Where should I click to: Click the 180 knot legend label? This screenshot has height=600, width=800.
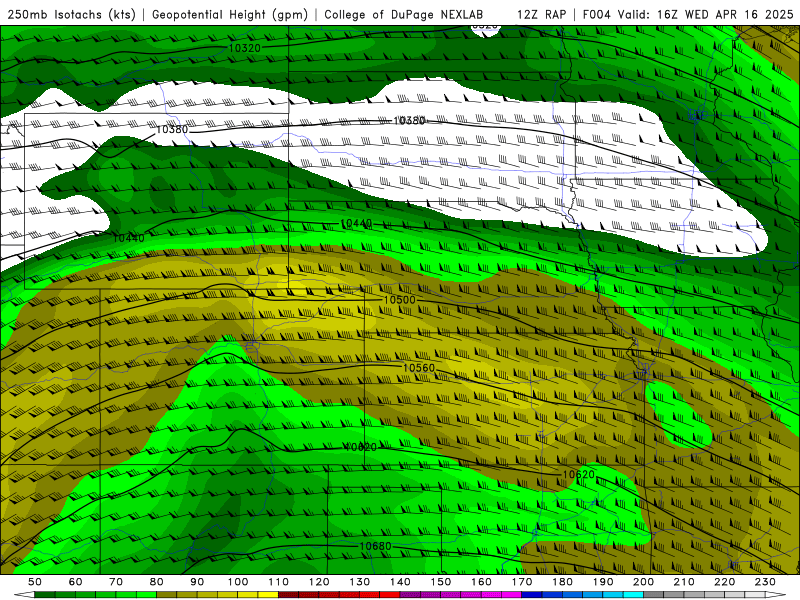(563, 582)
